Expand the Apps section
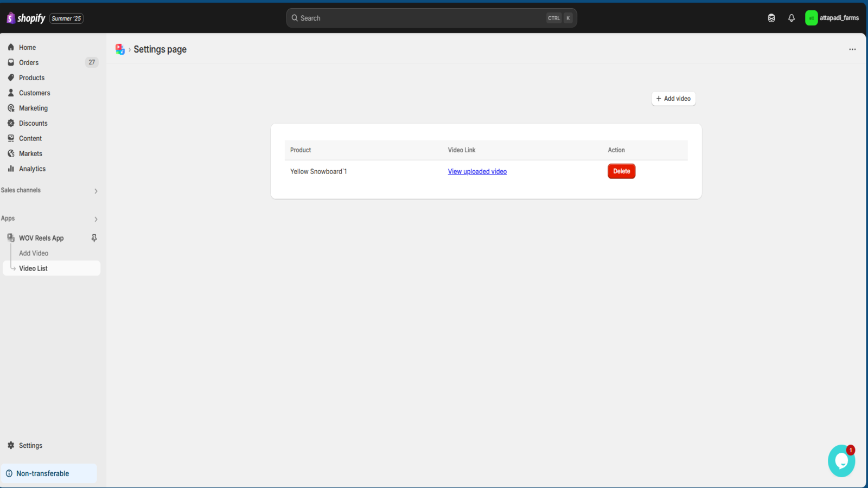This screenshot has width=868, height=488. pyautogui.click(x=95, y=219)
